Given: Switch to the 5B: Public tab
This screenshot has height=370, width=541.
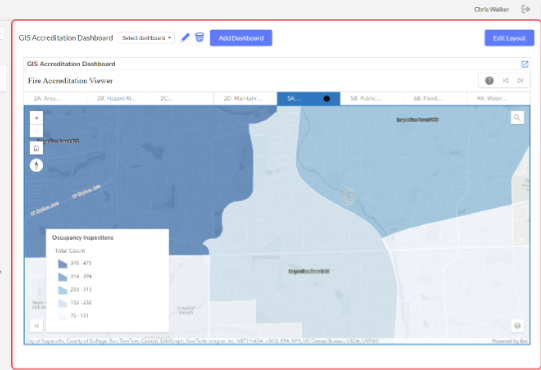Looking at the screenshot, I should click(x=372, y=99).
